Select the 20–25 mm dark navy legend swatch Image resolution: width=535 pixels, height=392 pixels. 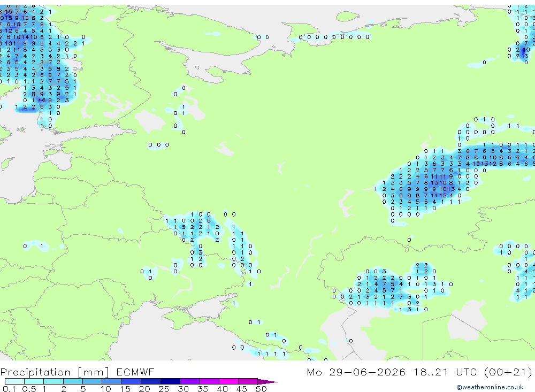(x=150, y=381)
